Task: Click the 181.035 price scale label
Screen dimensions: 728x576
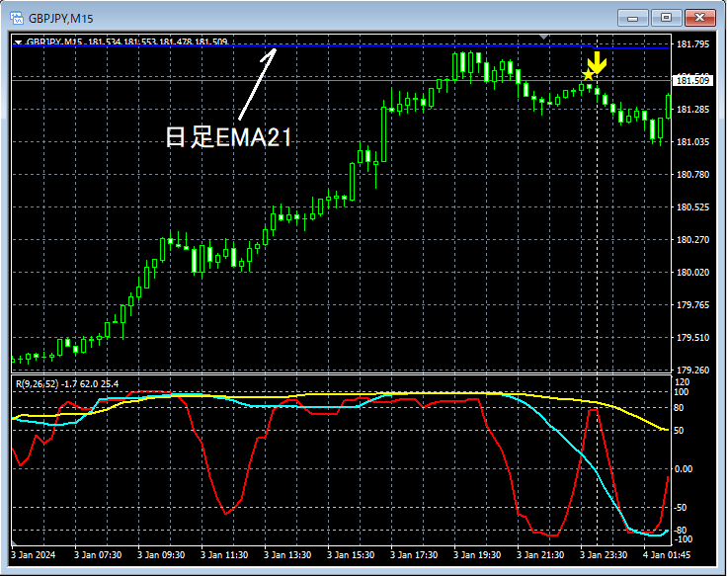Action: [x=692, y=142]
